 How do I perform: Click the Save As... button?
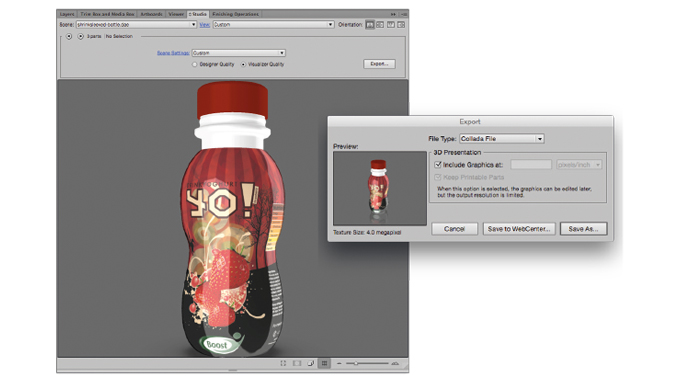pos(583,229)
